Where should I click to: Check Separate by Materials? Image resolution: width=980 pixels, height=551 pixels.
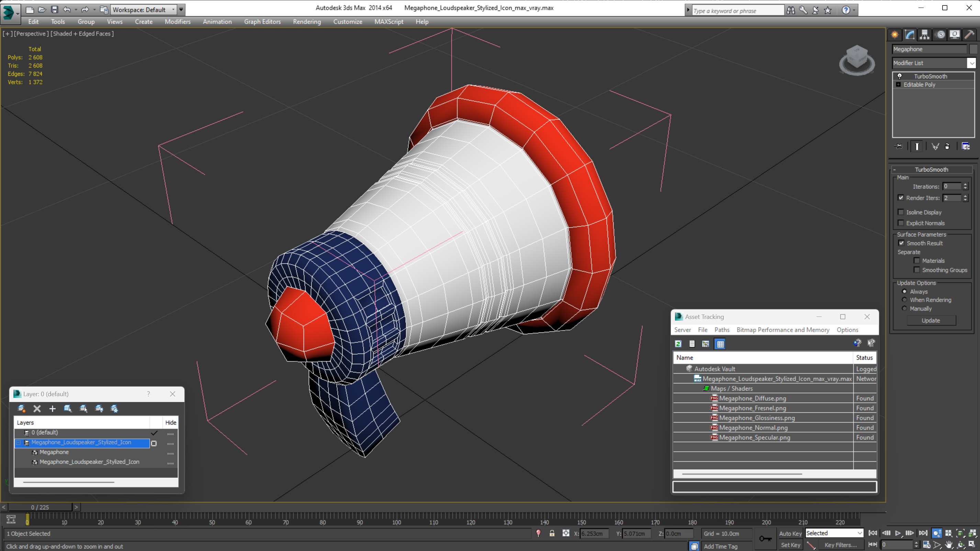click(917, 261)
